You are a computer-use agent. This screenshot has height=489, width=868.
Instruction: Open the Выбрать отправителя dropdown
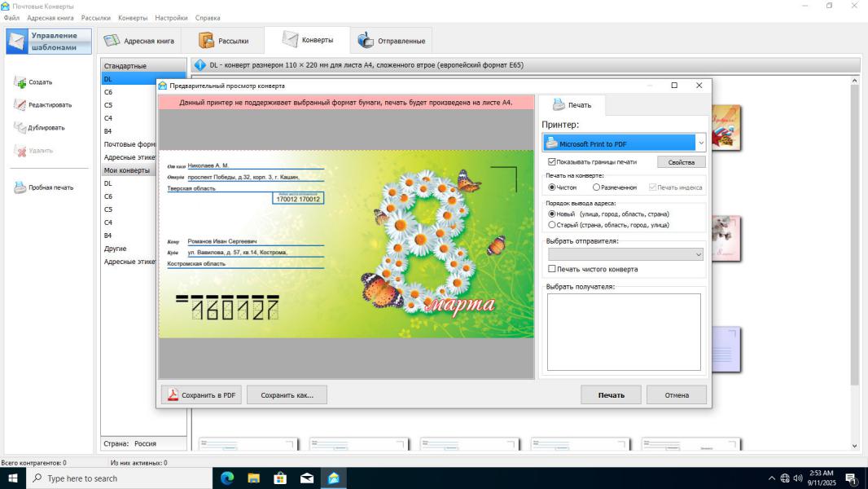698,254
